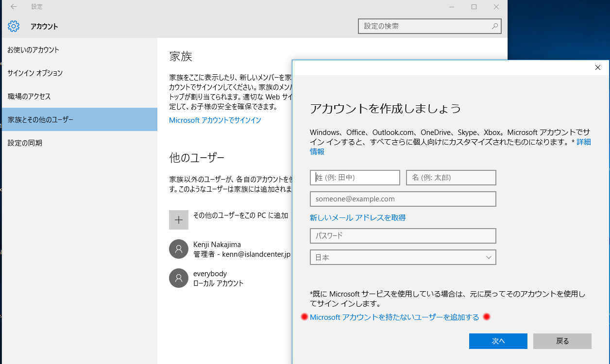The image size is (610, 364).
Task: Click the 他のユーザー heading
Action: 197,158
